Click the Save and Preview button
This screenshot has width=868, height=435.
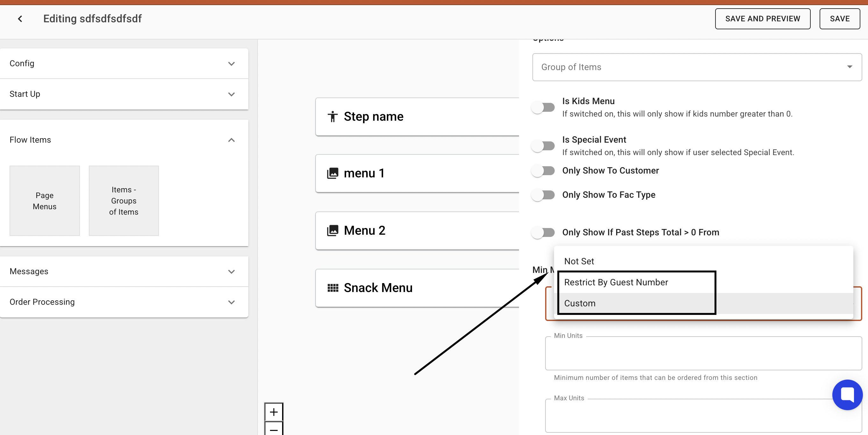point(762,19)
